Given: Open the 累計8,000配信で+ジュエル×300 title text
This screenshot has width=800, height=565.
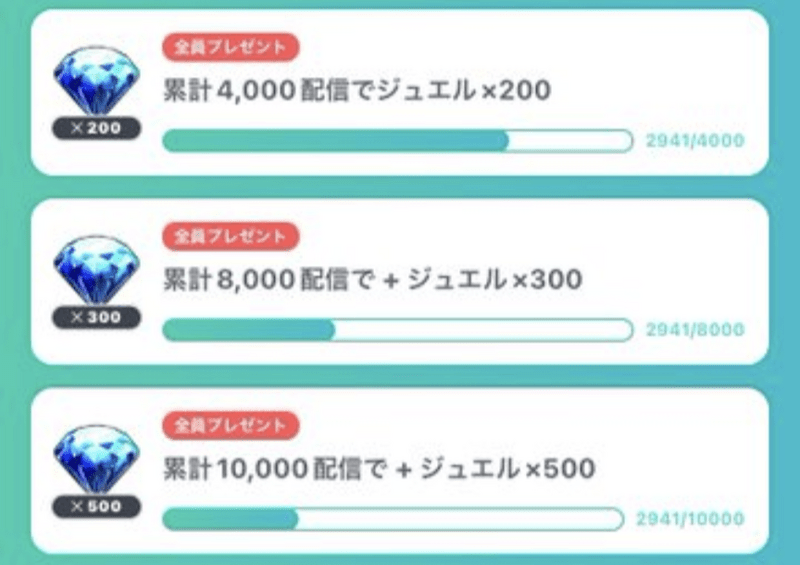Looking at the screenshot, I should pos(372,280).
